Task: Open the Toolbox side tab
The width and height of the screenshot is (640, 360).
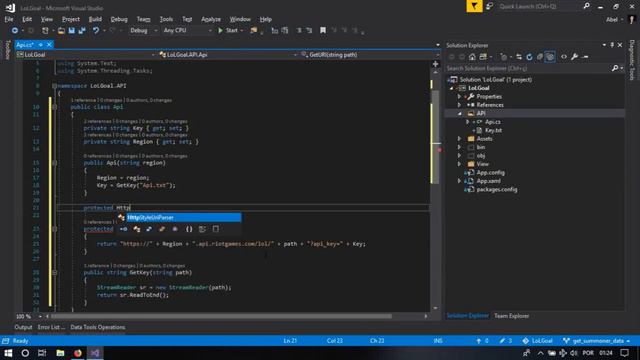Action: [x=7, y=51]
